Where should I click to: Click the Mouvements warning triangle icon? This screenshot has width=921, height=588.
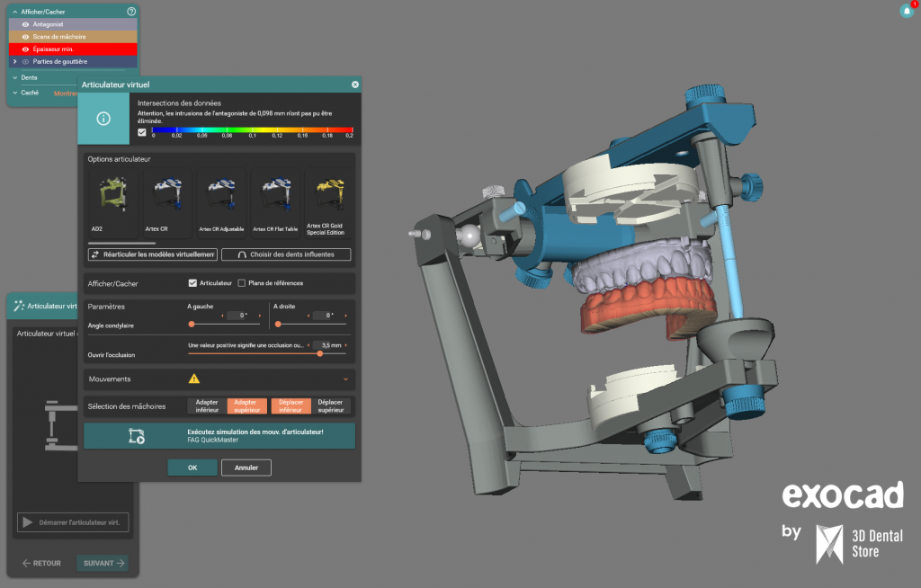click(x=194, y=379)
